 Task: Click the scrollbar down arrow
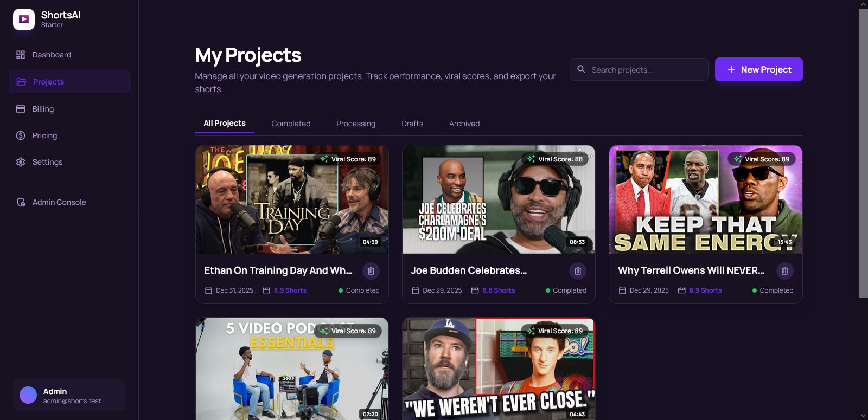863,416
